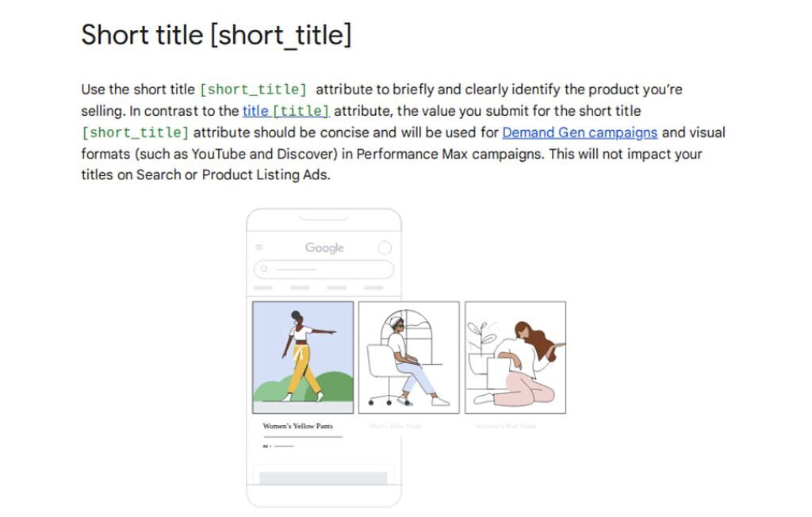Click the circular profile icon beside Google
Viewport: 812px width, 517px height.
click(385, 247)
